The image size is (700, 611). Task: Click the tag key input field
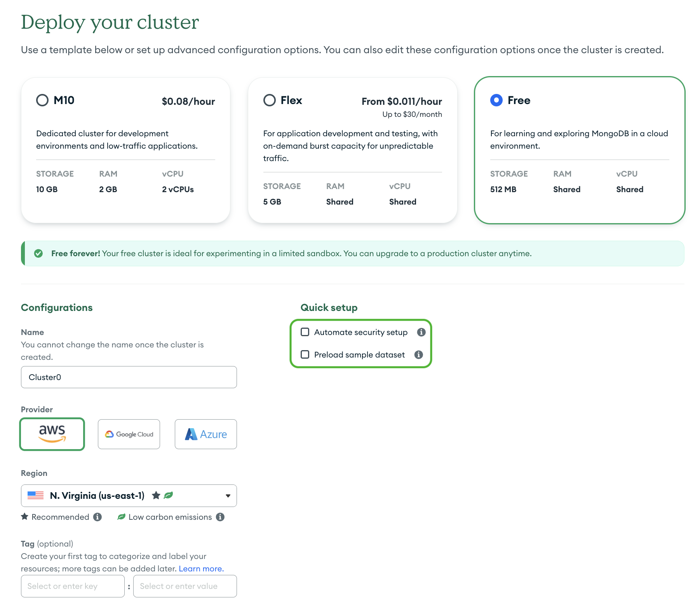point(73,586)
